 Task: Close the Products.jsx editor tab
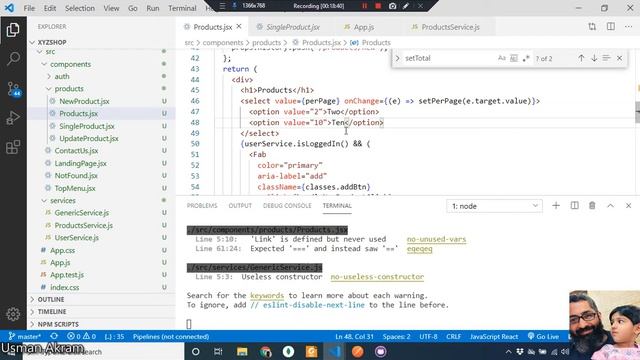[239, 27]
